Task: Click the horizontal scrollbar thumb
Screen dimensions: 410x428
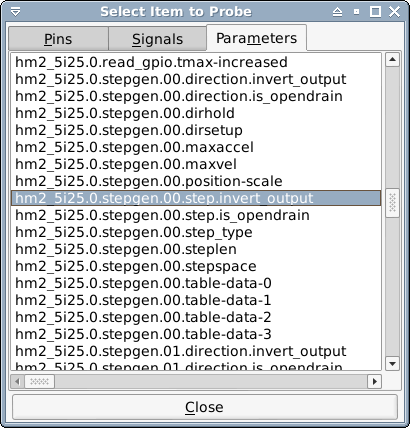Action: [40, 381]
